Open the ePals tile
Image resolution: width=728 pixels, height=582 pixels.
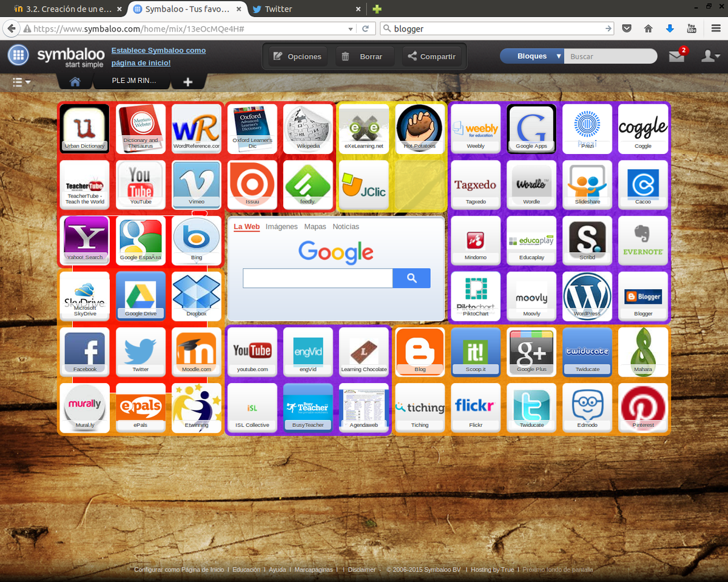click(141, 407)
